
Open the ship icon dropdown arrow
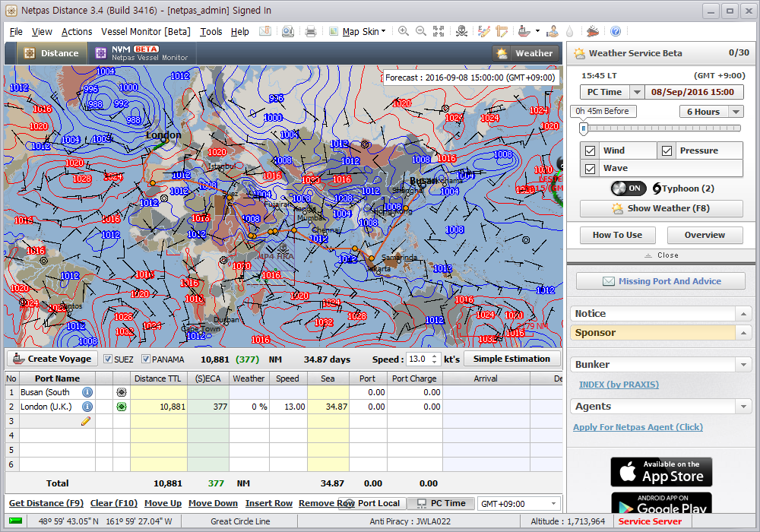537,31
